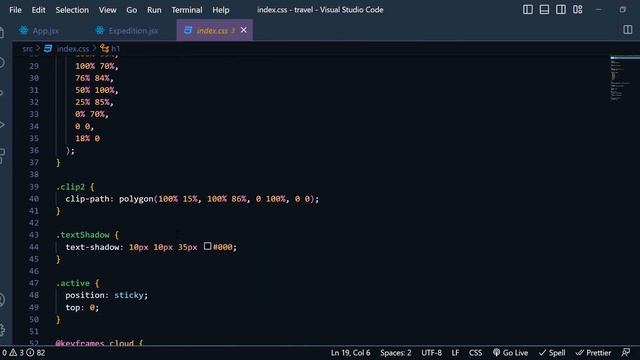The image size is (640, 360).
Task: Switch to the App.jsx tab
Action: pyautogui.click(x=40, y=31)
